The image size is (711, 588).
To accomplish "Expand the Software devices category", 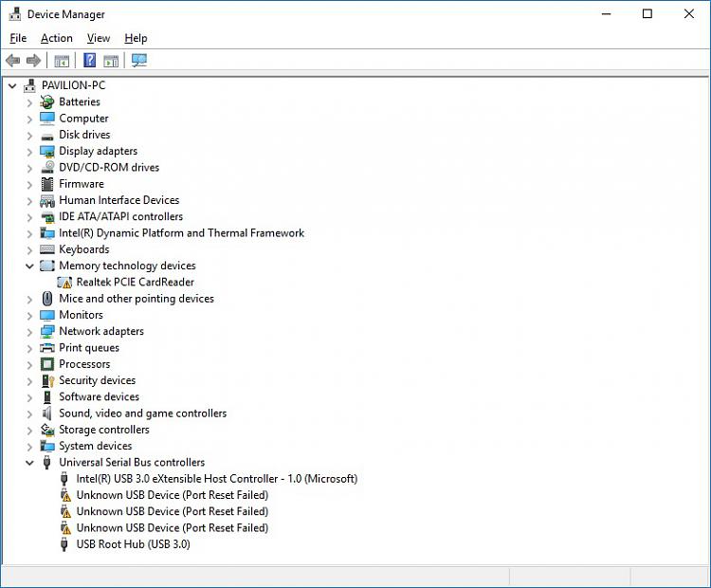I will tap(29, 397).
